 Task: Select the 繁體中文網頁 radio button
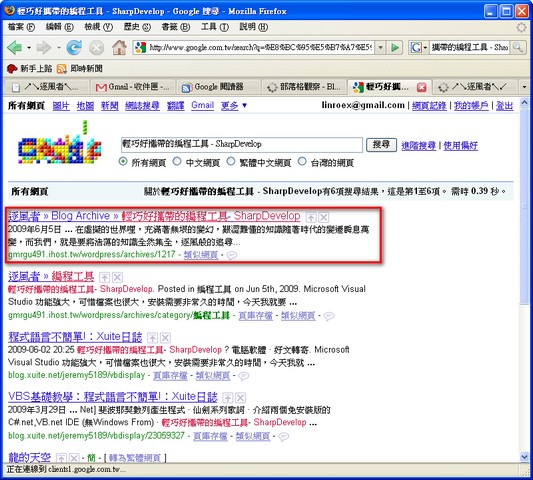(231, 161)
